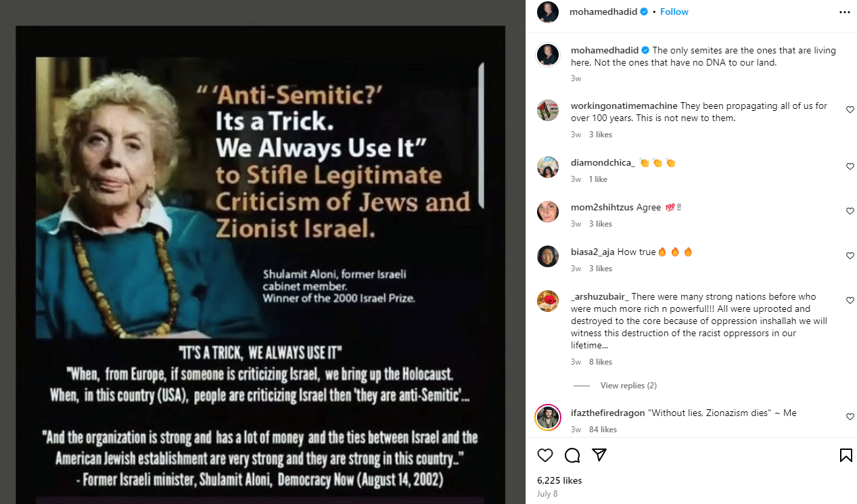Like the comment by diamondchica_
The image size is (857, 504).
[x=850, y=166]
